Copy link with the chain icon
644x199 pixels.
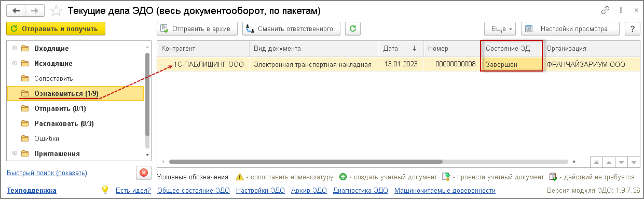605,10
